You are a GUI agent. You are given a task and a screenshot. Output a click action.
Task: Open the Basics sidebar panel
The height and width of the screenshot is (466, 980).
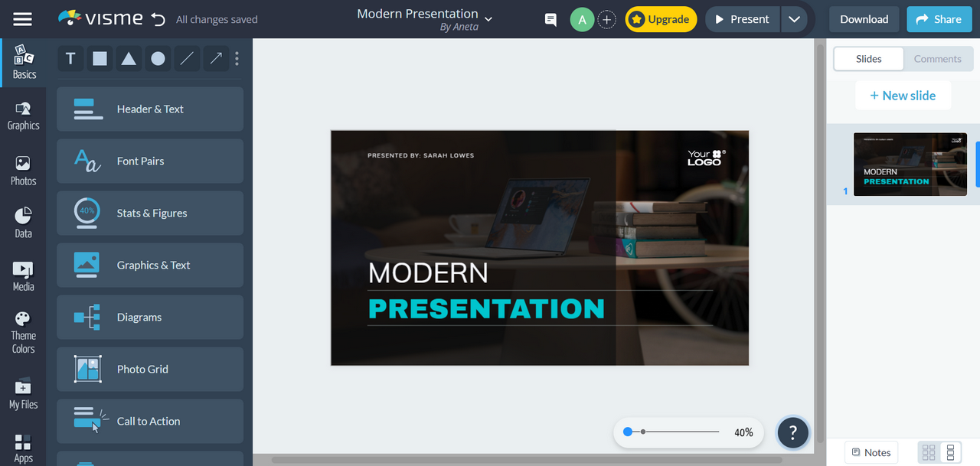coord(24,63)
